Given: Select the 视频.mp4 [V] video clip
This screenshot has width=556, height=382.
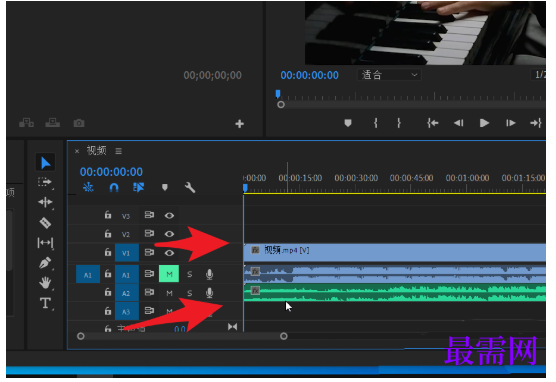Looking at the screenshot, I should click(x=395, y=252).
